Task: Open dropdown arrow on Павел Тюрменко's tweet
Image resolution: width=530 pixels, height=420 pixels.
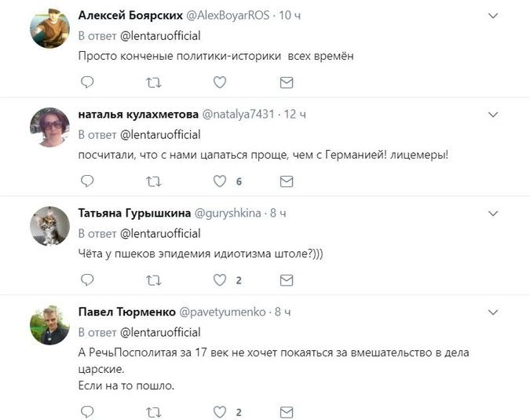Action: (x=492, y=312)
